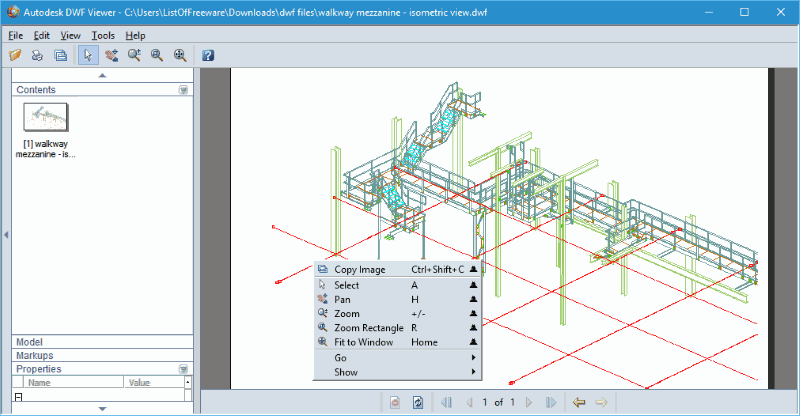Click the copy sheets toolbar icon beside Print

[x=61, y=55]
